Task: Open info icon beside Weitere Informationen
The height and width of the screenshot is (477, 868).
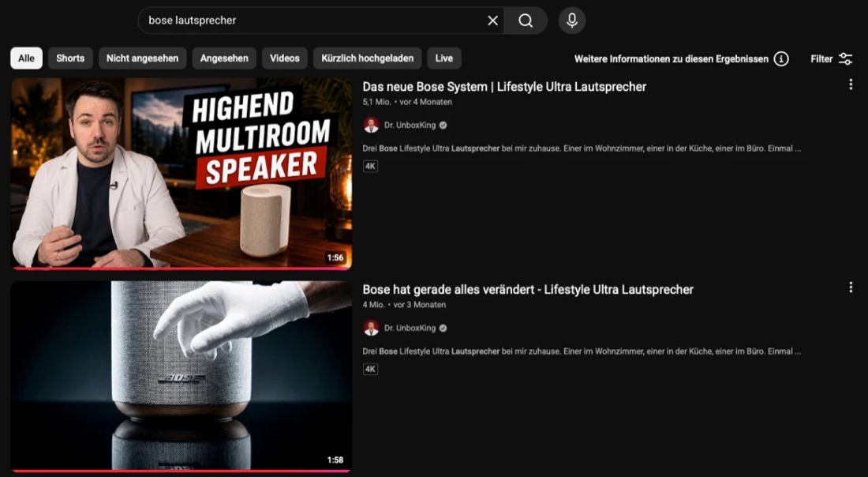Action: click(781, 58)
